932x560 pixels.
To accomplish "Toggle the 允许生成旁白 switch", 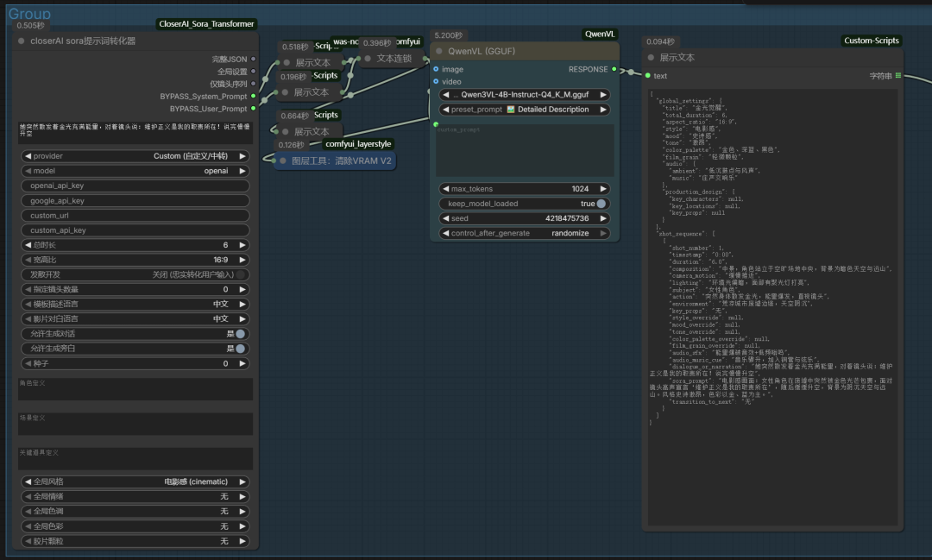I will 240,349.
